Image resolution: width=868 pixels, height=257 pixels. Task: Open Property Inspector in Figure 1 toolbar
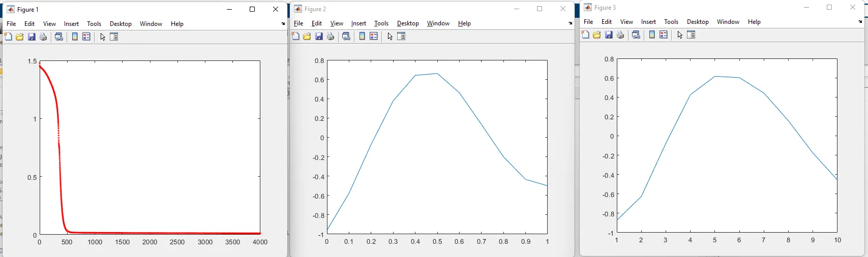(x=114, y=37)
